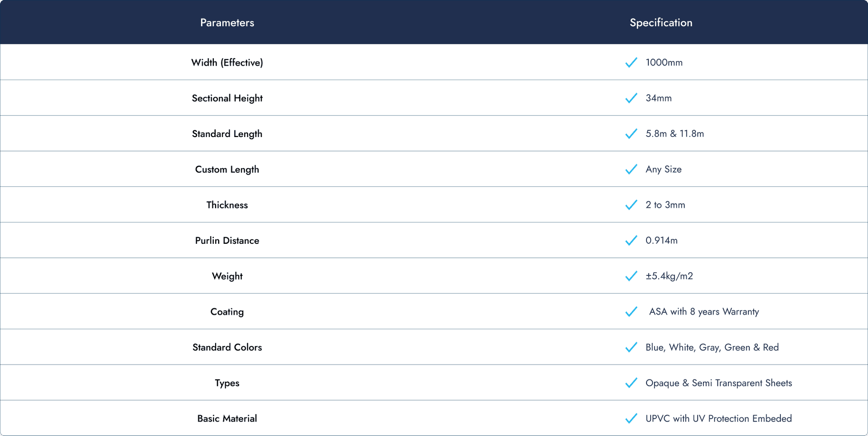The image size is (868, 436).
Task: Click the checkmark next to Opaque & Semi Transparent
Action: [x=631, y=383]
